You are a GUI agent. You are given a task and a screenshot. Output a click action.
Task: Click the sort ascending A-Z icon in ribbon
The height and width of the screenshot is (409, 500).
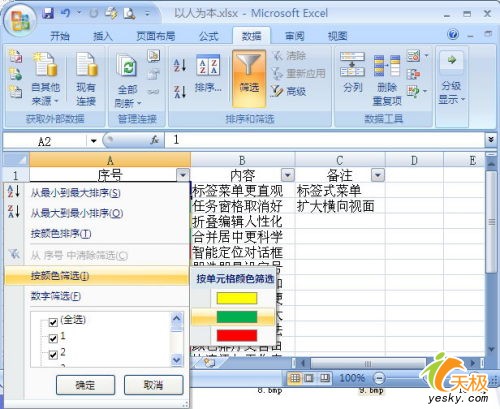click(x=180, y=65)
